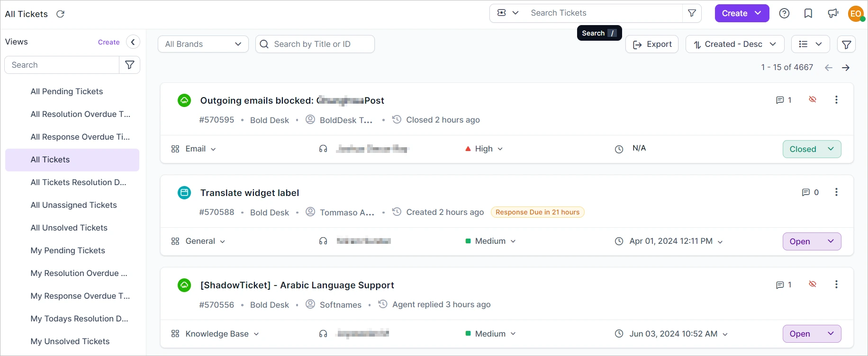Select the All Tickets view
The height and width of the screenshot is (356, 868).
click(x=72, y=160)
